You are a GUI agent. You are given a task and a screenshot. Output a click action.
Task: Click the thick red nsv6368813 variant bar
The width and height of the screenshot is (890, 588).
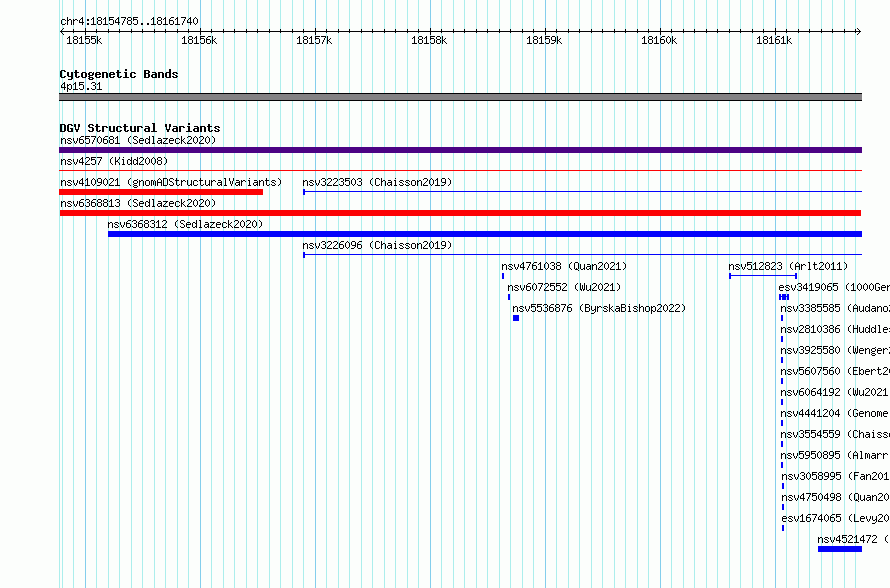click(x=460, y=213)
